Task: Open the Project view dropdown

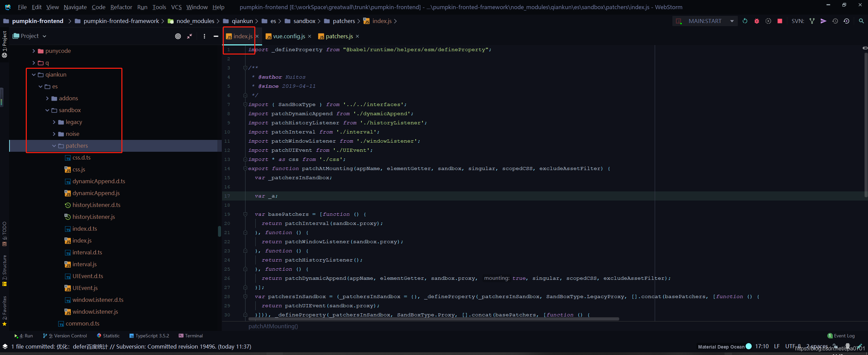Action: (30, 36)
